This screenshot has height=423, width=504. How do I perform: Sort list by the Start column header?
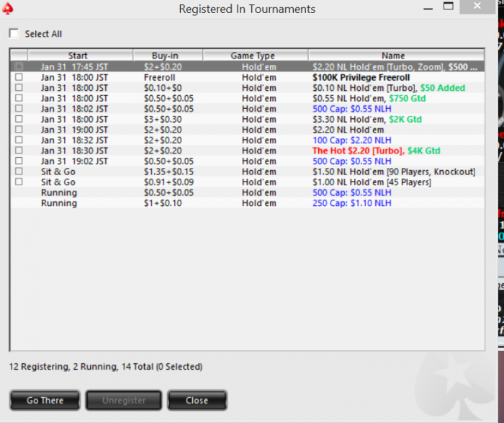click(81, 55)
